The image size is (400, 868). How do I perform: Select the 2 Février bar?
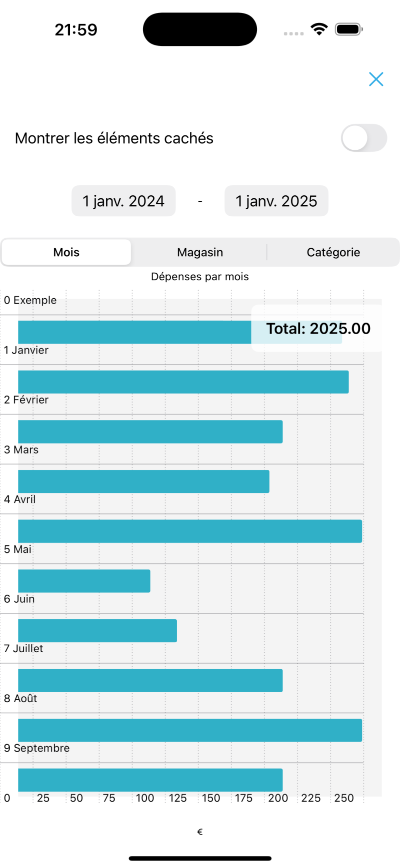[150, 432]
